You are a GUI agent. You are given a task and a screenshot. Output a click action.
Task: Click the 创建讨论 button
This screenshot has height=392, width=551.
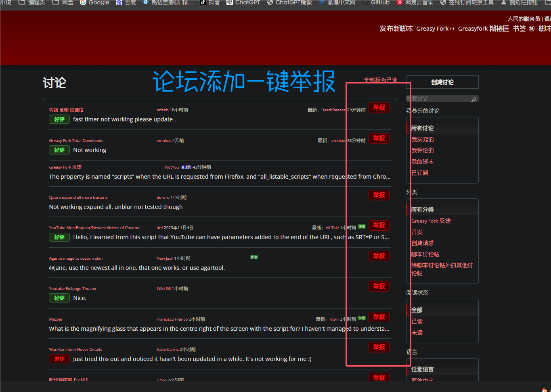click(x=442, y=82)
